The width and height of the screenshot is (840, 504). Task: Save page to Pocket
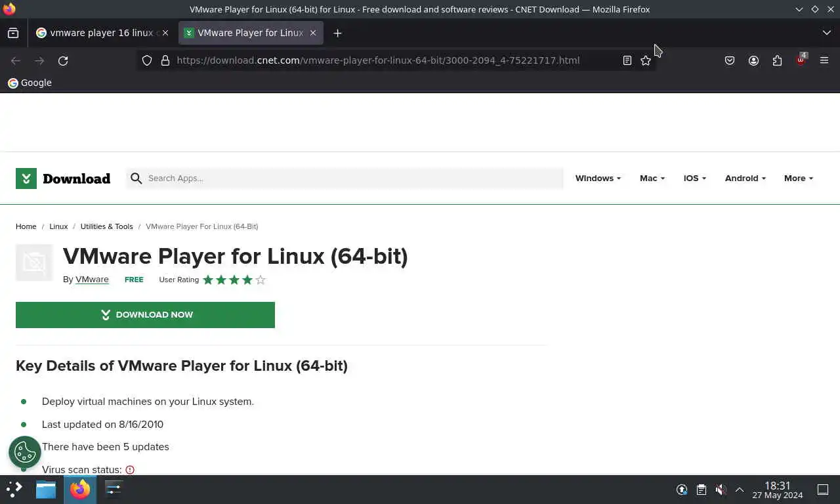coord(730,60)
